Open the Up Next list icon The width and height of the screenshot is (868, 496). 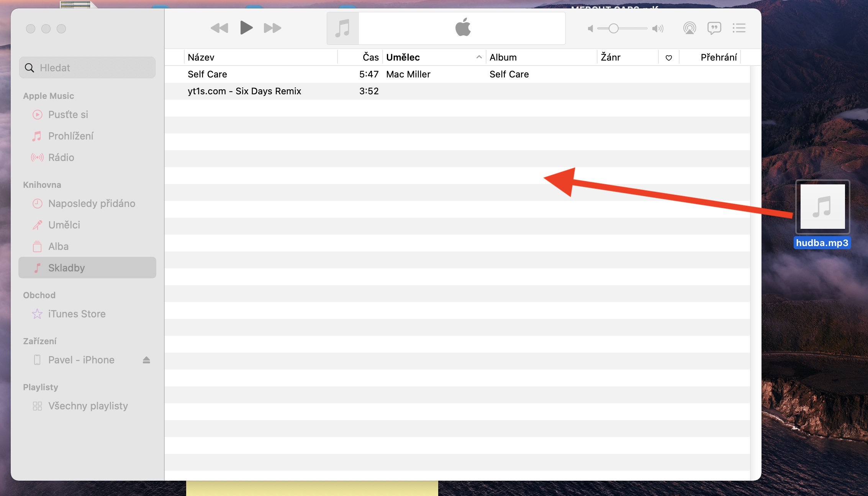(x=739, y=28)
